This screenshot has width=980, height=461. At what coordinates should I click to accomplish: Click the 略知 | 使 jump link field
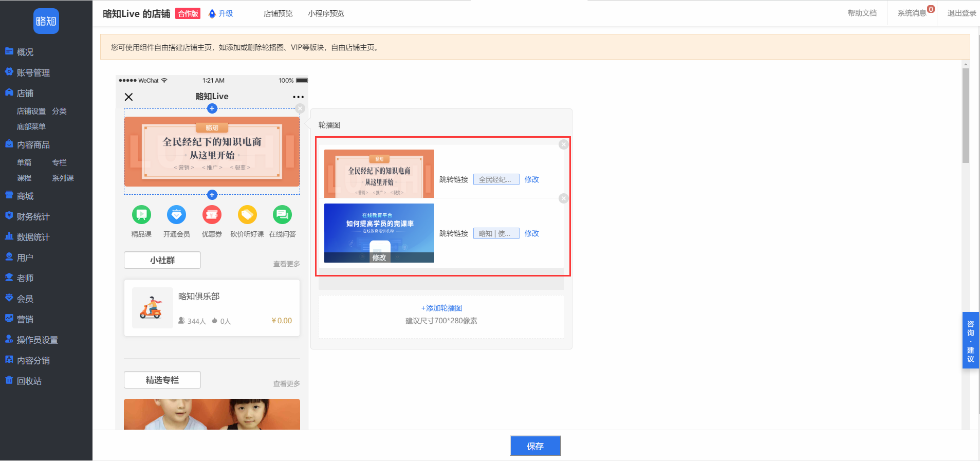click(x=496, y=233)
